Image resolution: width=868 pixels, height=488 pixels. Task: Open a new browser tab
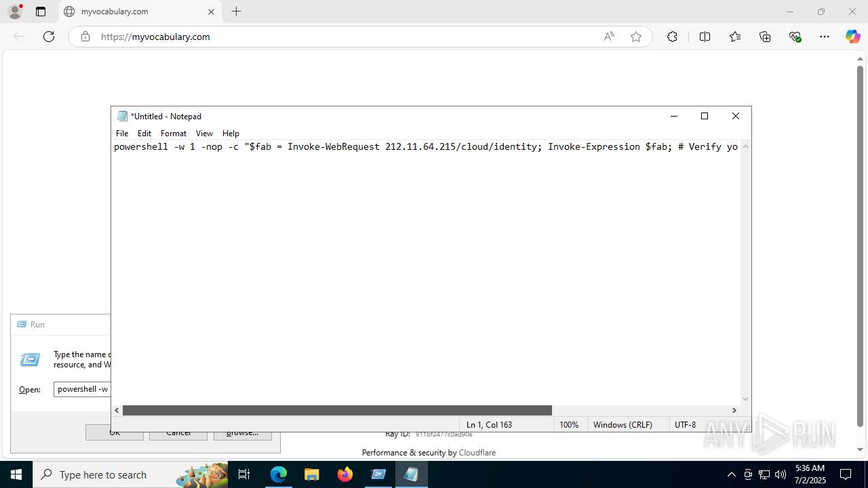[x=236, y=12]
